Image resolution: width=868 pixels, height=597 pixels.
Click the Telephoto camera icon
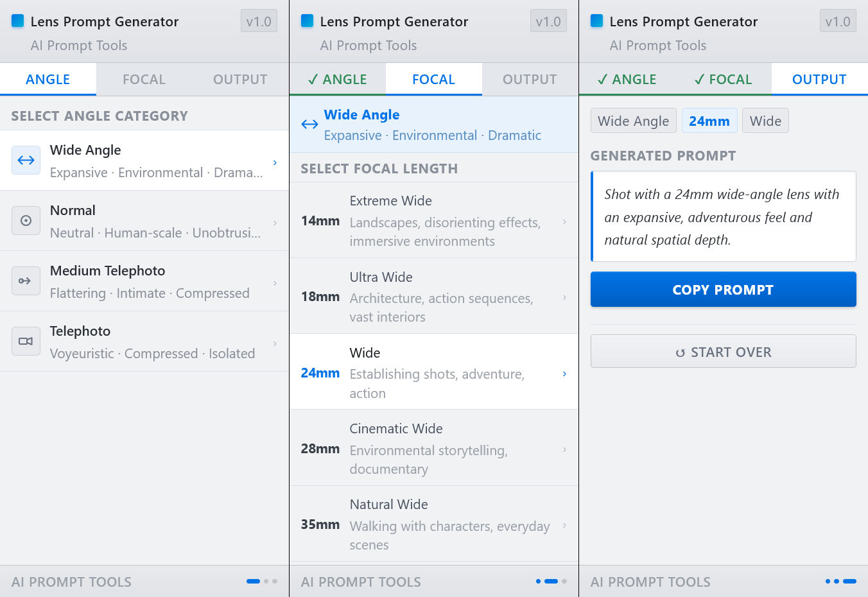pos(26,342)
